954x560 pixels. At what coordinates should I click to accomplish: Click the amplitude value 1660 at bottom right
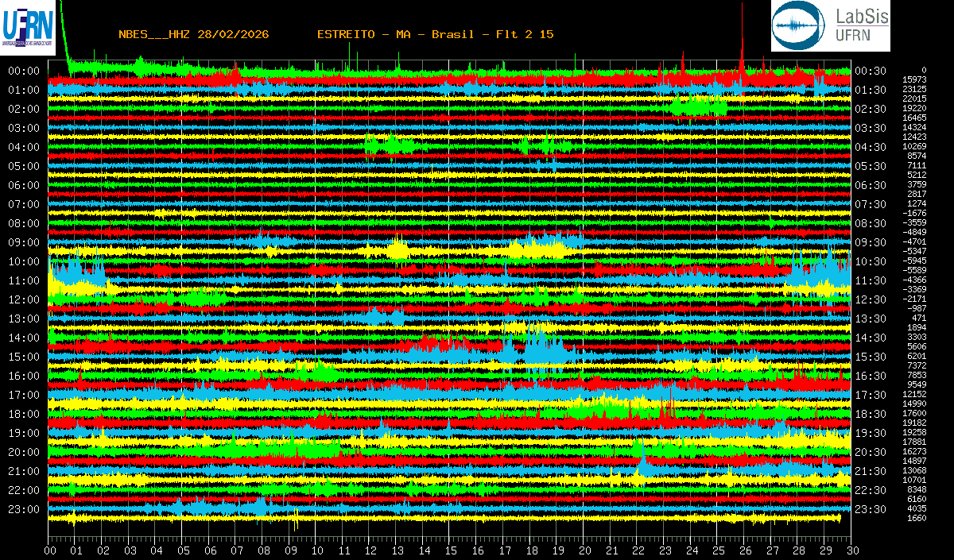click(x=917, y=518)
